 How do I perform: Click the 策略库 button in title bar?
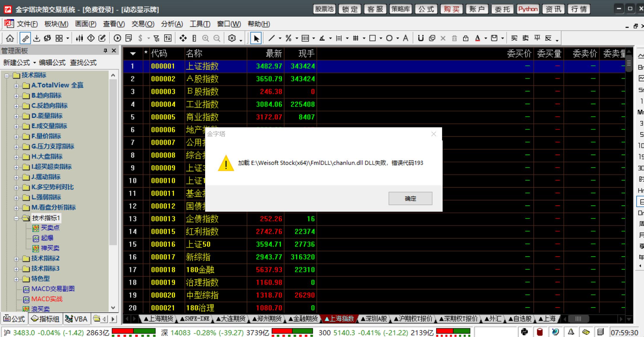[400, 9]
